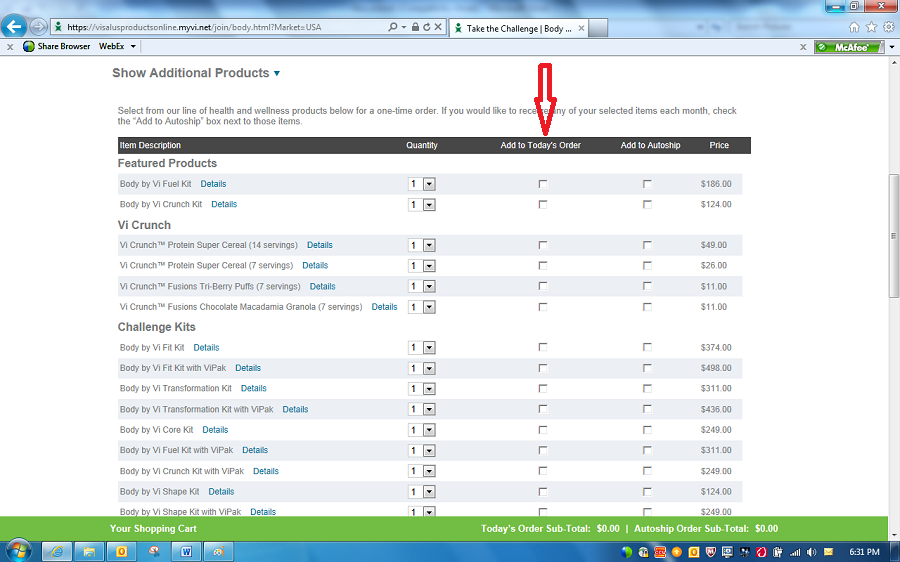Check Add to Autoship for Body by Vi Crunch Kit

click(x=647, y=205)
